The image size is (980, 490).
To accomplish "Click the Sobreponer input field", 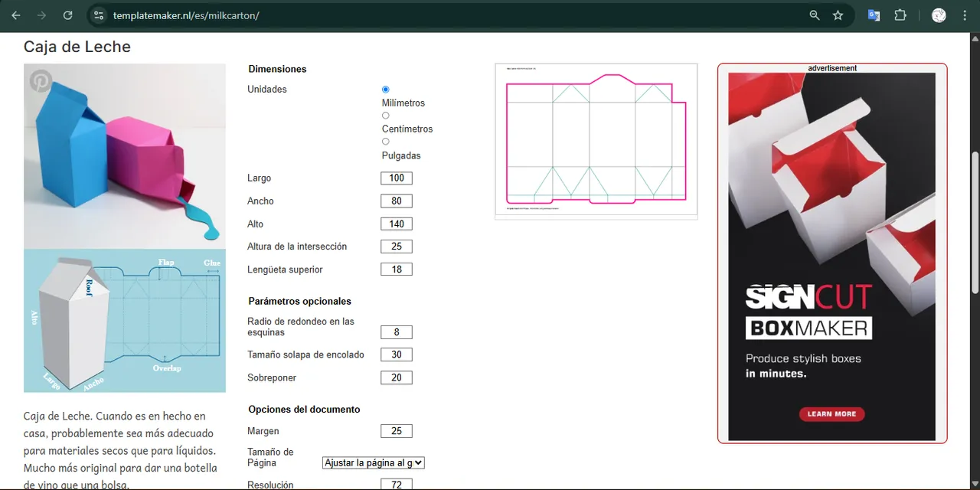I will [397, 377].
